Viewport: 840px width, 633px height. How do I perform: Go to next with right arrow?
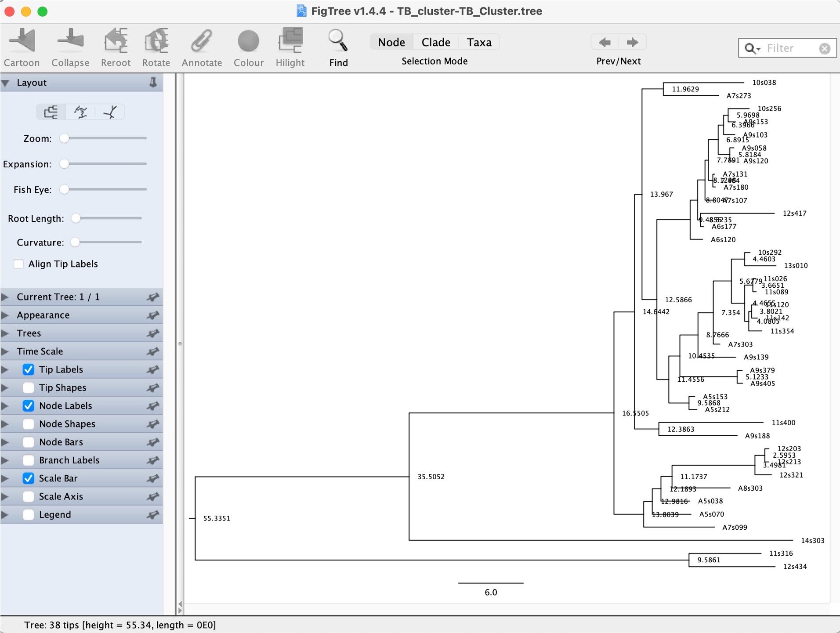[632, 42]
